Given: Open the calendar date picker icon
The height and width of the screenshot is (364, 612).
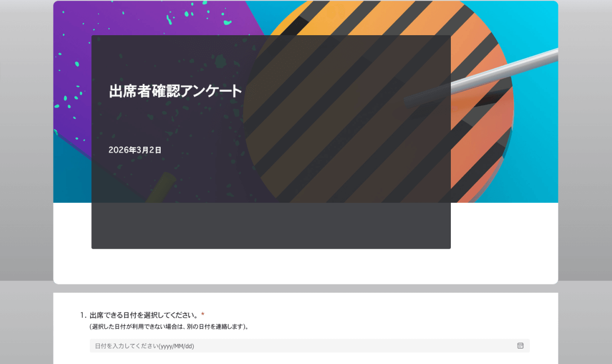Looking at the screenshot, I should 520,346.
